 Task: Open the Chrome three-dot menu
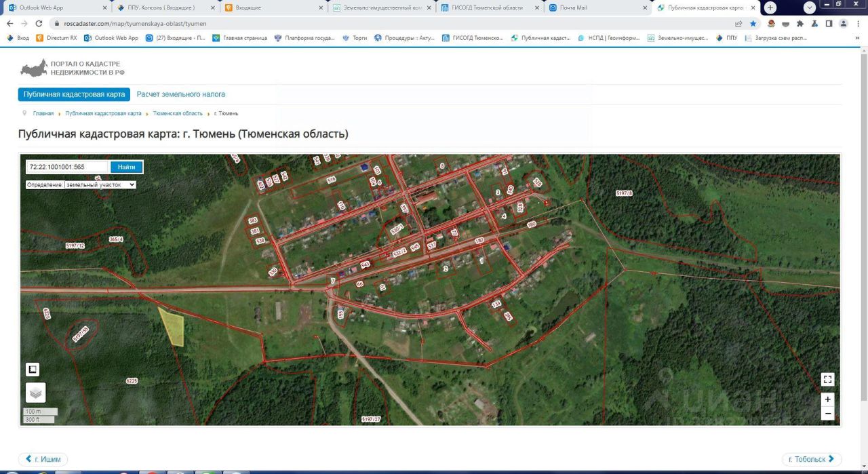pos(858,23)
